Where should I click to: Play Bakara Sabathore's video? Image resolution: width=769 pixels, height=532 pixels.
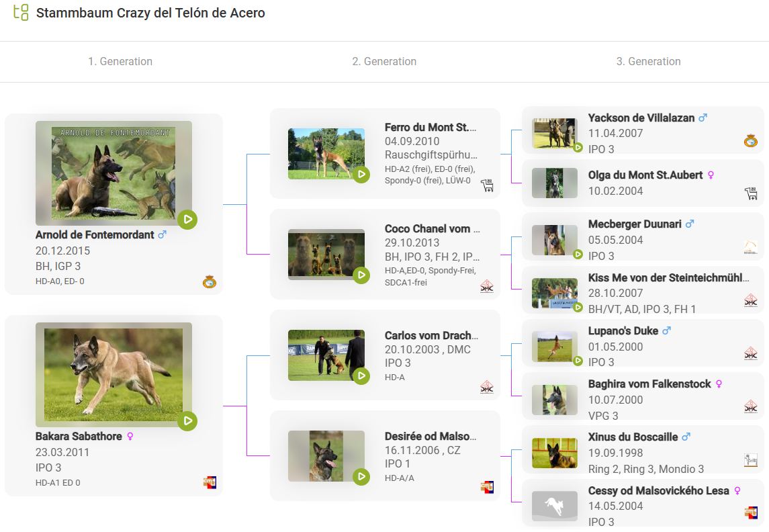click(x=187, y=421)
